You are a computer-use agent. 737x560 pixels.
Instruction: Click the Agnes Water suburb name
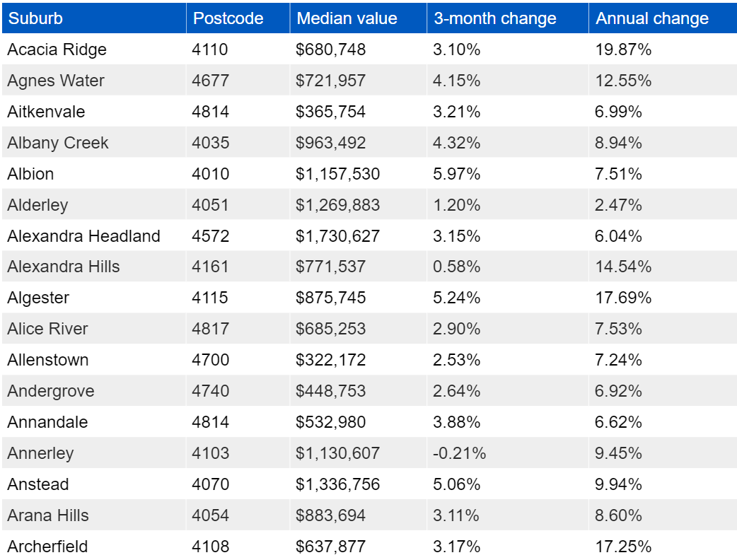pyautogui.click(x=55, y=81)
